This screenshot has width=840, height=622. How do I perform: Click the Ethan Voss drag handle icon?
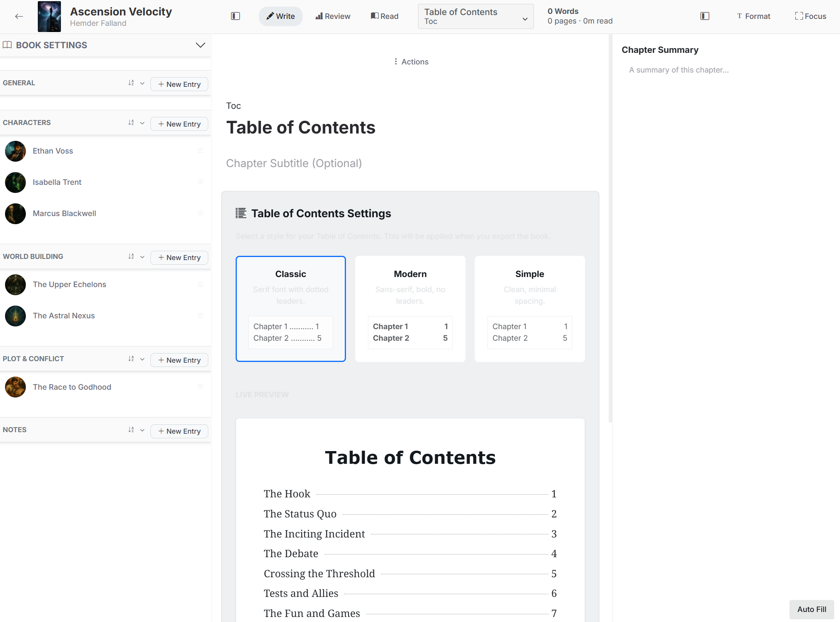[x=200, y=150]
